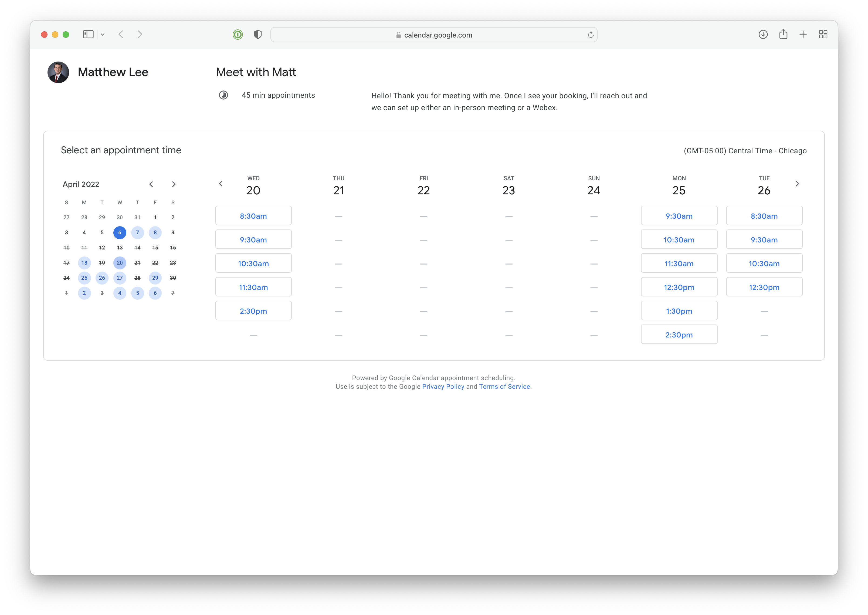Book Monday 25 at 11:30am

tap(679, 263)
